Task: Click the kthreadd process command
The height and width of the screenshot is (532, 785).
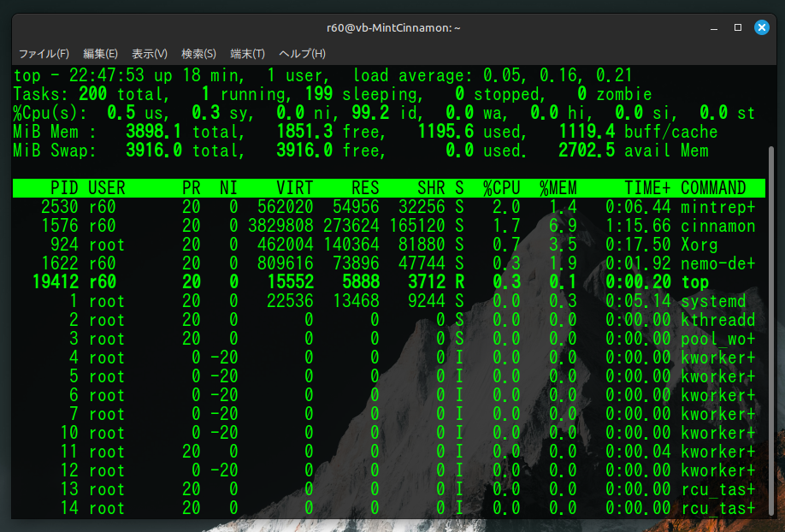Action: pyautogui.click(x=717, y=320)
